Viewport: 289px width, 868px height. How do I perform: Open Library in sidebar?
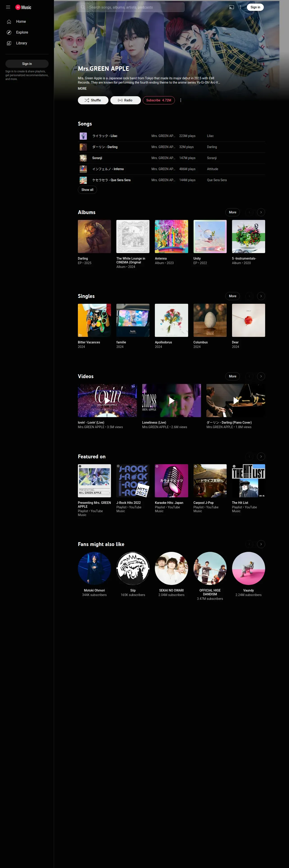pyautogui.click(x=27, y=43)
